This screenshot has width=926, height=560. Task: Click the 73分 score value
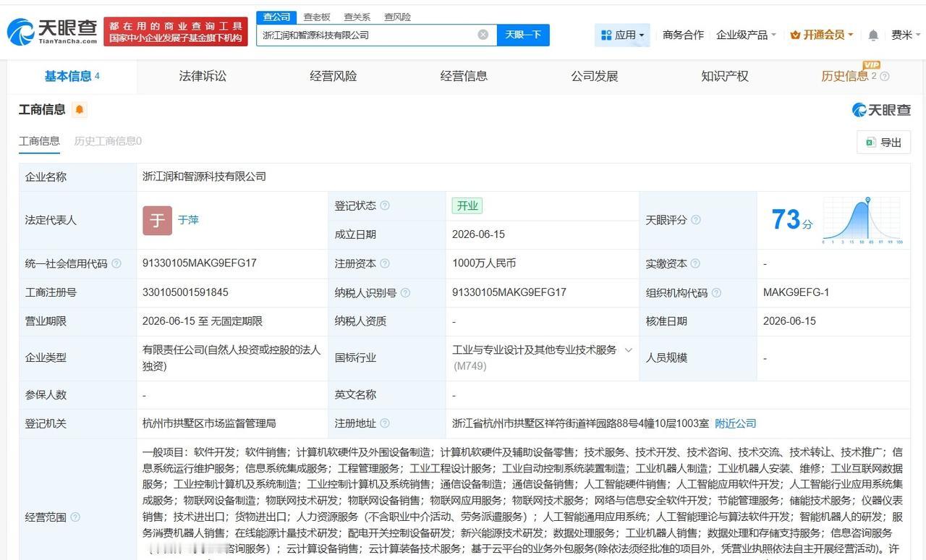coord(791,220)
